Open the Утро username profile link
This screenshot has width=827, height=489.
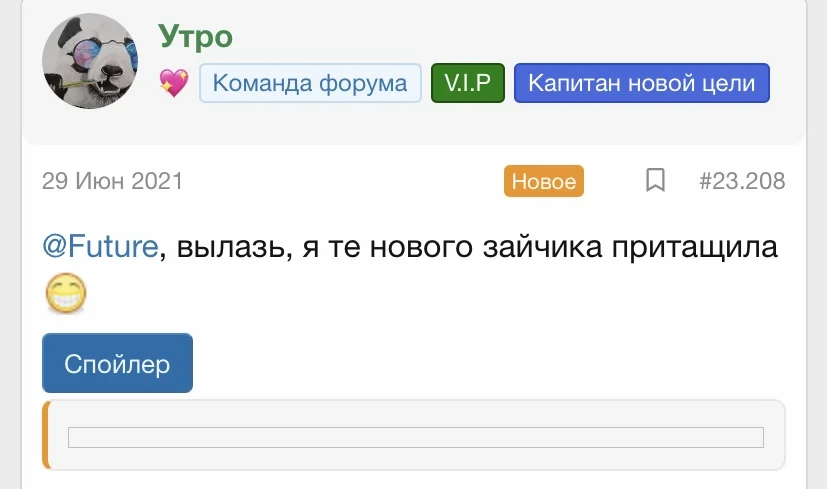[x=195, y=37]
